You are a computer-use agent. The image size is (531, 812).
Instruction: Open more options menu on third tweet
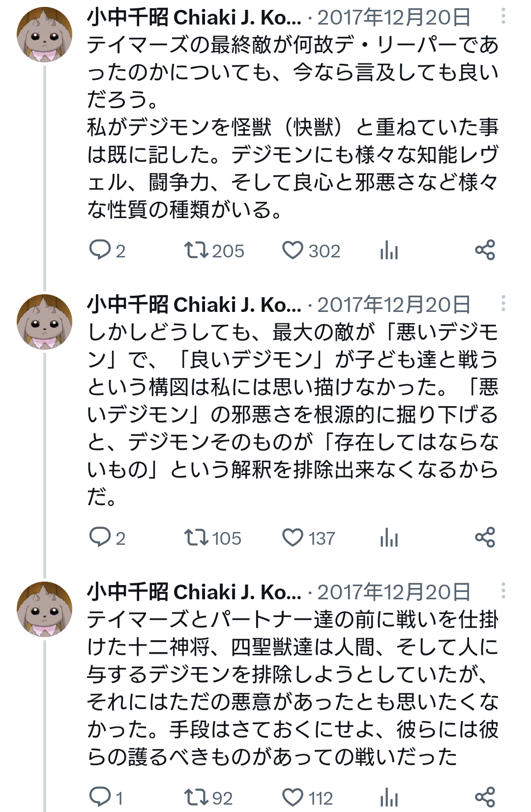pos(503,591)
